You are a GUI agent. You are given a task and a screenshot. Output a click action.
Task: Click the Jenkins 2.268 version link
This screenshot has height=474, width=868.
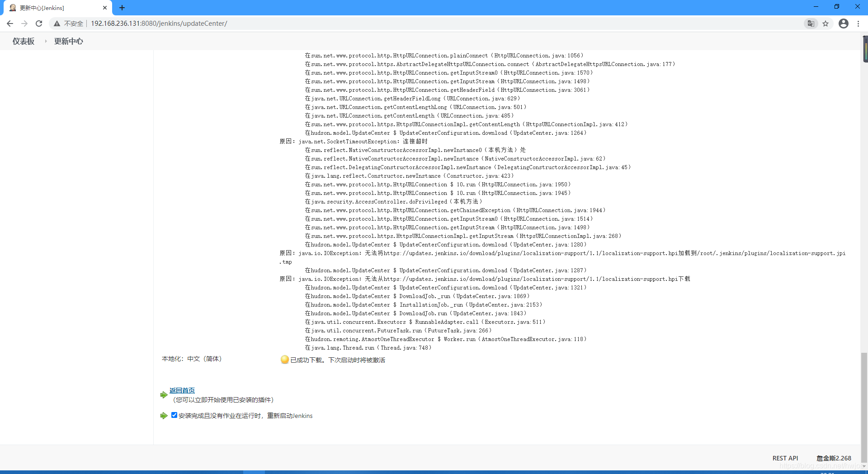pos(834,458)
